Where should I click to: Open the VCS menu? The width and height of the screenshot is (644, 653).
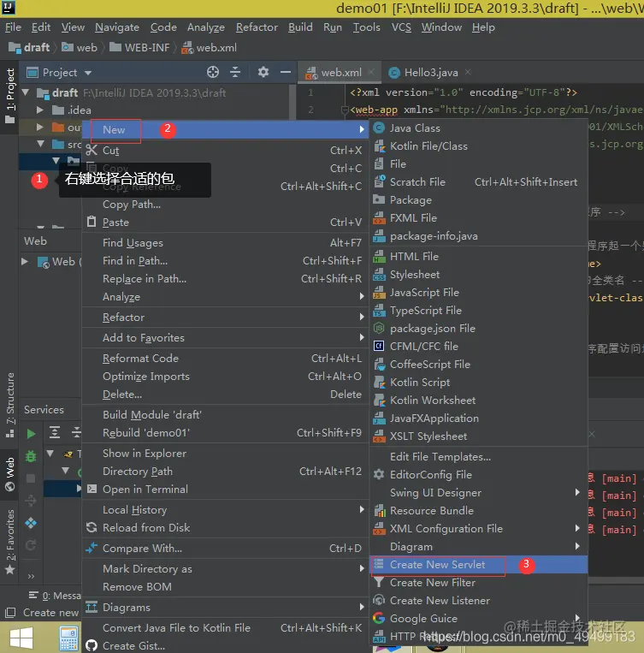(x=401, y=27)
